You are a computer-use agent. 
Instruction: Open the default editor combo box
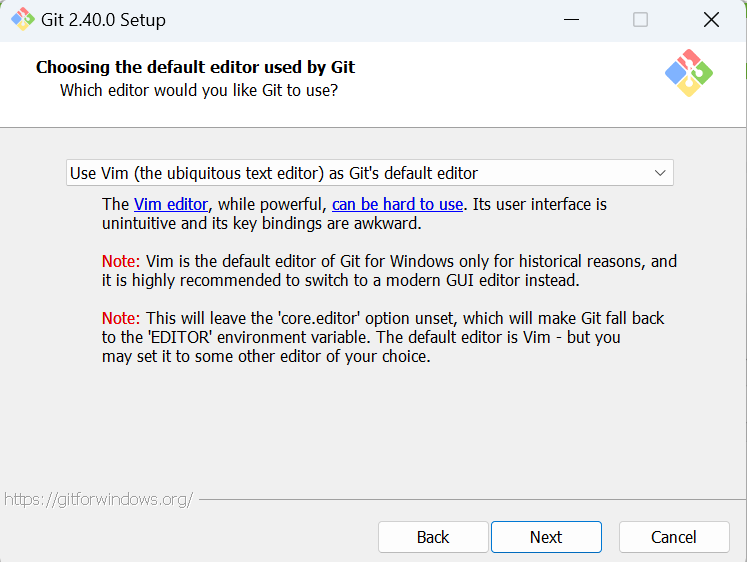(369, 173)
